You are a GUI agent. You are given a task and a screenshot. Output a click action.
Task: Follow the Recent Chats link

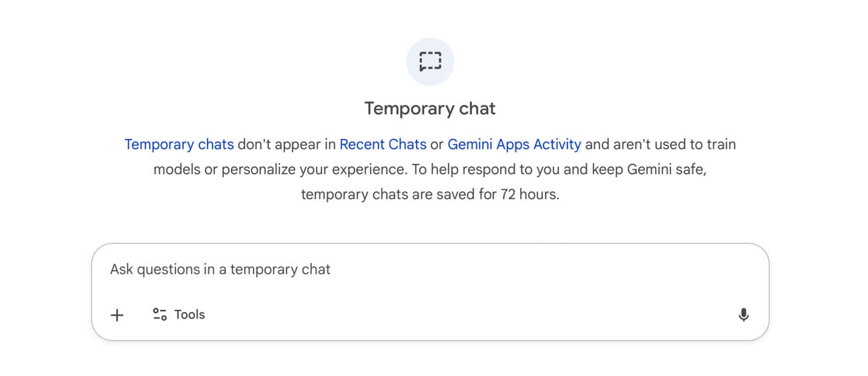pos(383,144)
